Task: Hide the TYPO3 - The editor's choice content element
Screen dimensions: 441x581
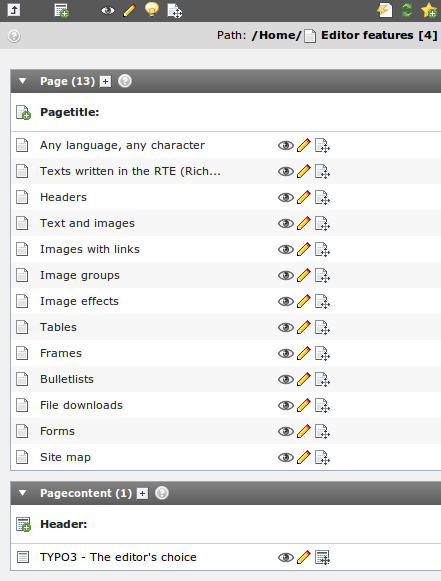Action: click(x=285, y=558)
